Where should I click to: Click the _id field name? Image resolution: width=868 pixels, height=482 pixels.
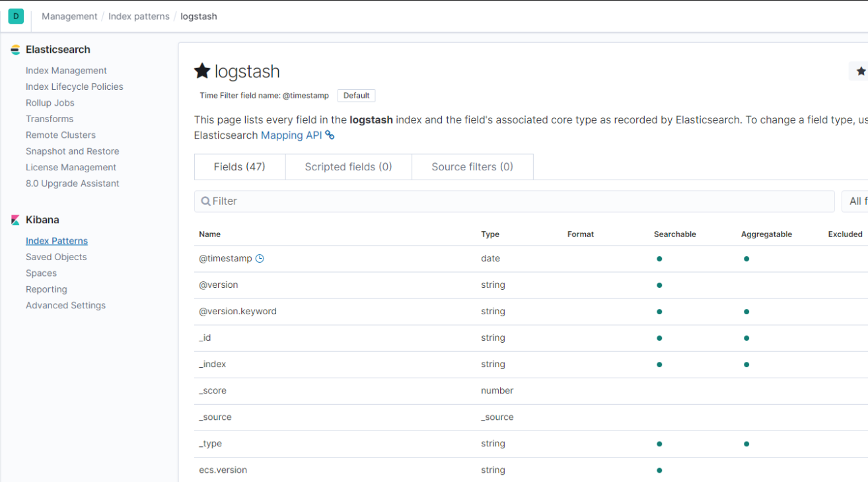(x=205, y=338)
